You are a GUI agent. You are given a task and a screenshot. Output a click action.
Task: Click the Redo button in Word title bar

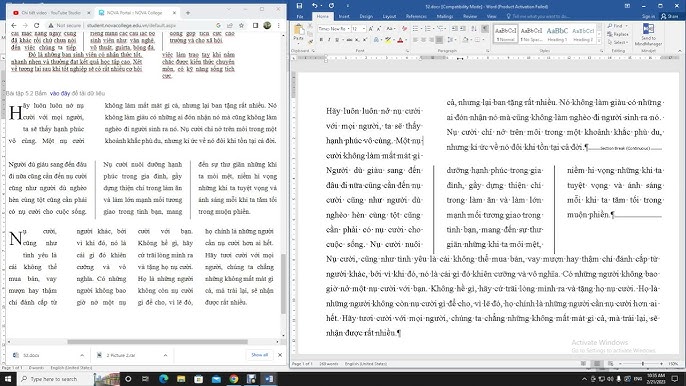331,6
